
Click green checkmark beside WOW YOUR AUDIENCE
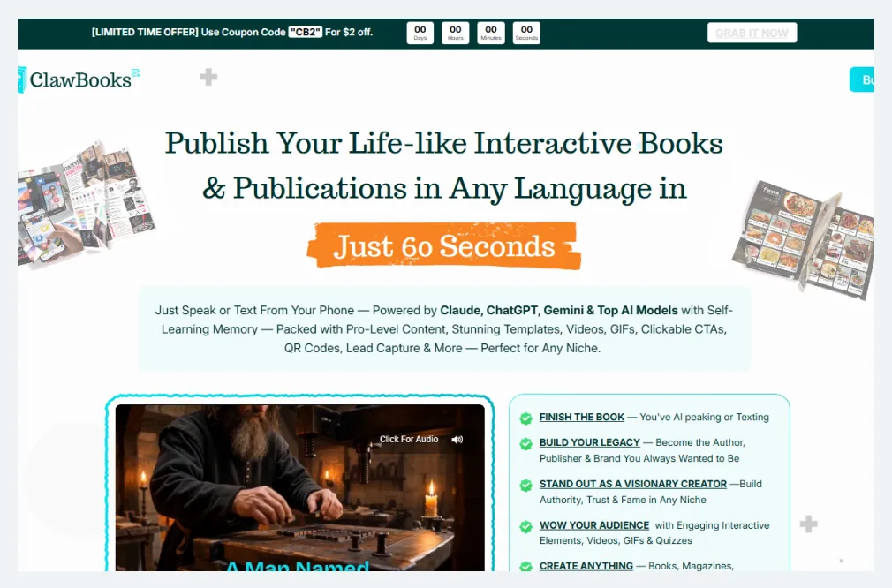525,526
